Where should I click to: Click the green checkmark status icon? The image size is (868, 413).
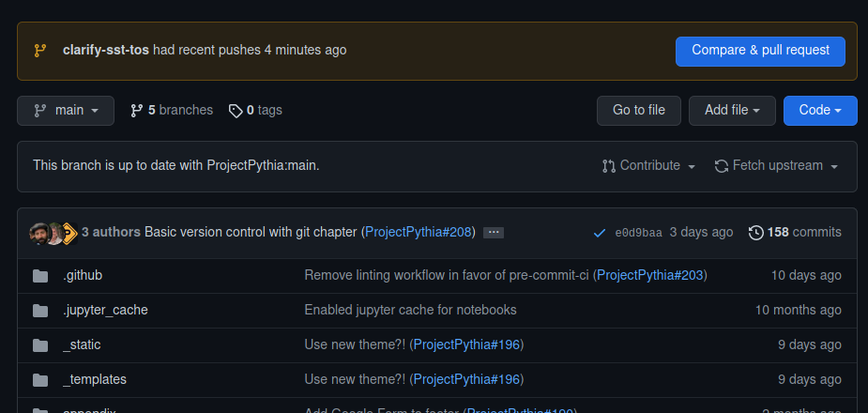pos(600,233)
